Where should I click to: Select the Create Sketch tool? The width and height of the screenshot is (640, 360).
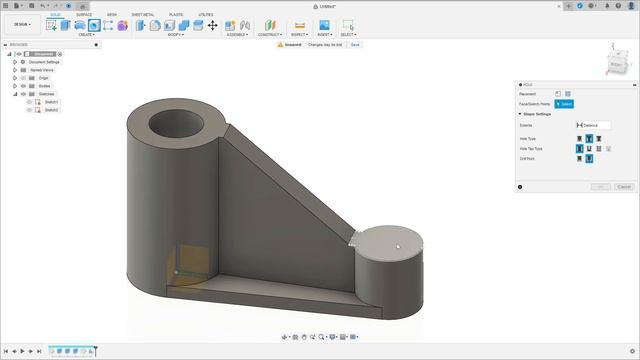click(x=51, y=25)
